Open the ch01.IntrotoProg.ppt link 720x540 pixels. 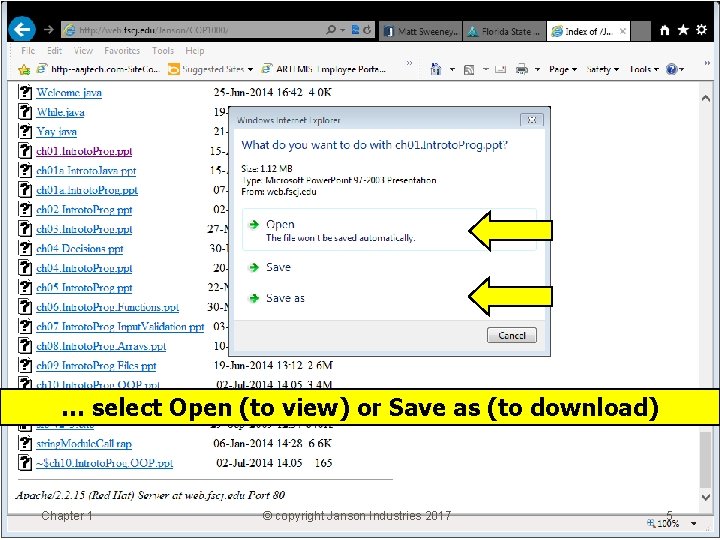[84, 151]
